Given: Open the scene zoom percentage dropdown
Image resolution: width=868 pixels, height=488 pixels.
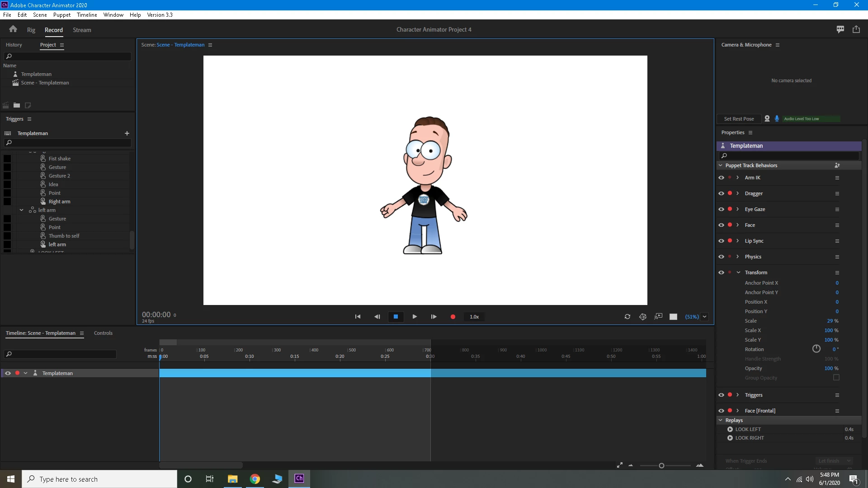Looking at the screenshot, I should [704, 317].
